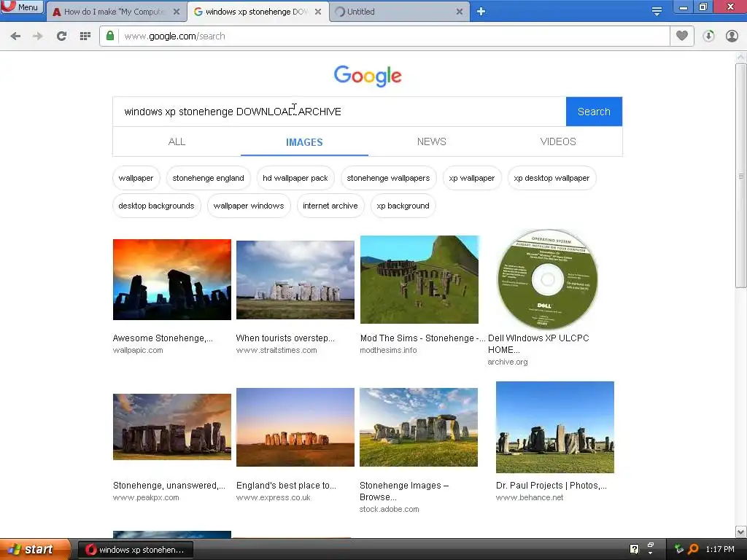747x560 pixels.
Task: Filter by the "xp background" chip
Action: coord(403,206)
